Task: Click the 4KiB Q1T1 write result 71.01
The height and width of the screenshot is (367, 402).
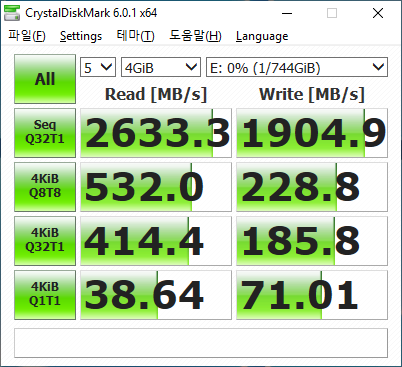Action: (312, 295)
